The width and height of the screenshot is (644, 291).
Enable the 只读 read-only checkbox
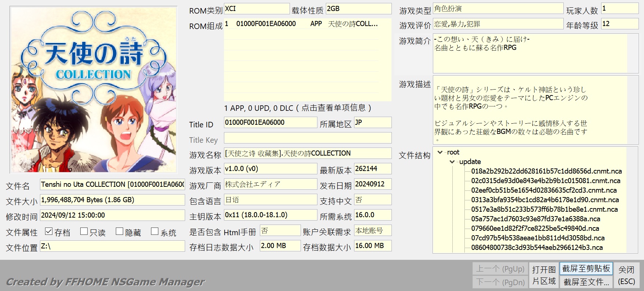(x=84, y=232)
